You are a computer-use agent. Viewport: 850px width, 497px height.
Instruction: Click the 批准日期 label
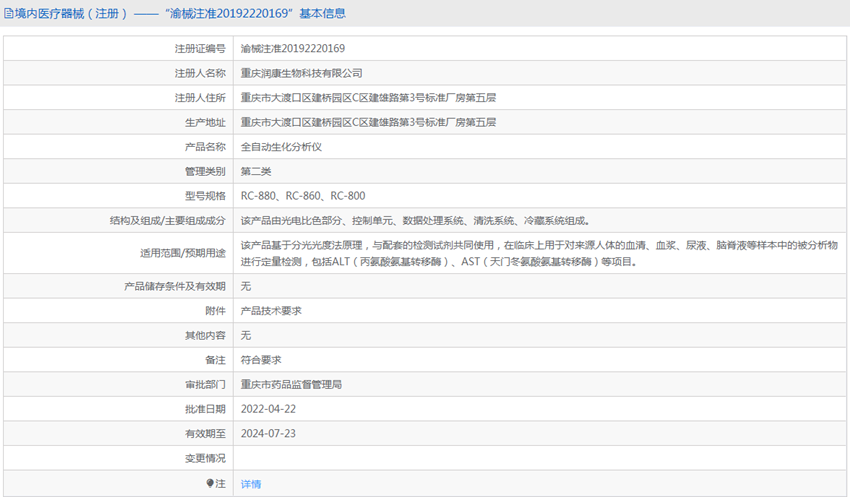click(205, 409)
